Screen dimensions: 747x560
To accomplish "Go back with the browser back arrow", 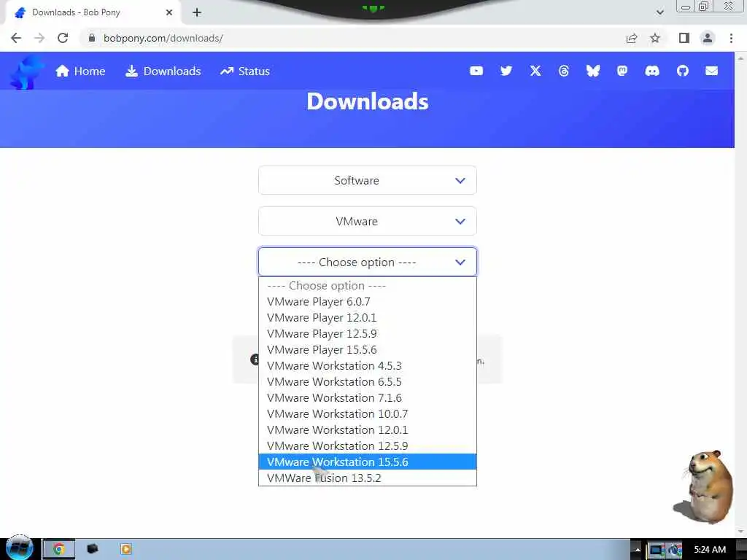I will pos(16,38).
